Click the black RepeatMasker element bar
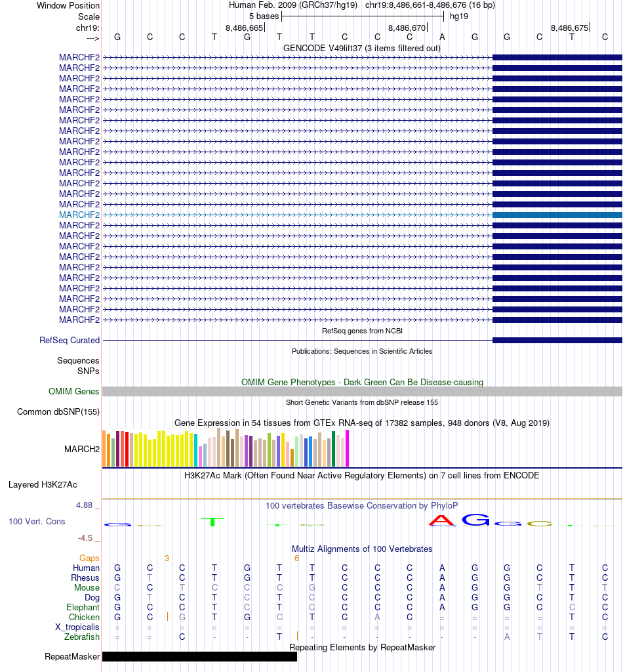623x672 pixels. [x=199, y=656]
